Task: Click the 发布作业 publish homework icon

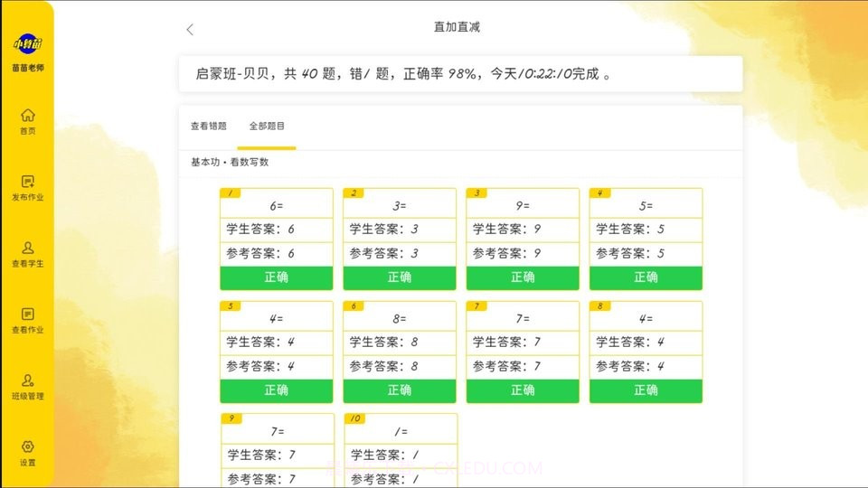Action: tap(28, 182)
